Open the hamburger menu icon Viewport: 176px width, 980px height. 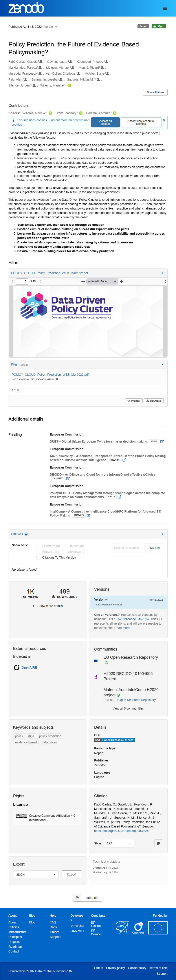[x=165, y=8]
